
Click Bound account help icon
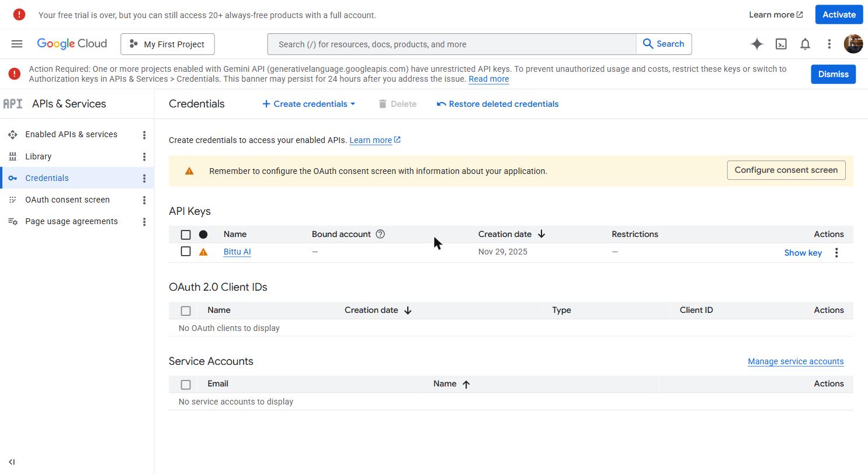[380, 234]
